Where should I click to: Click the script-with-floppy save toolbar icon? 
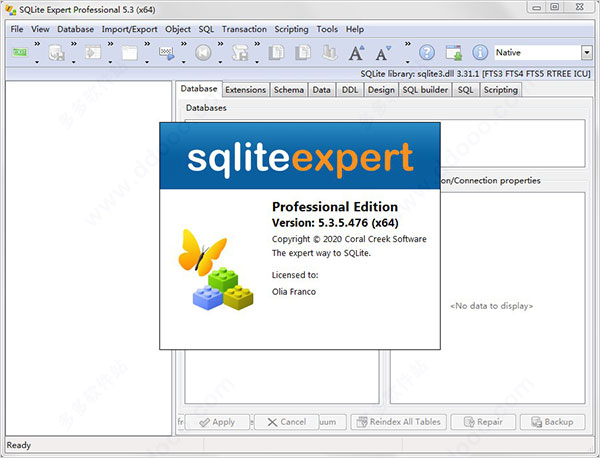tap(240, 52)
